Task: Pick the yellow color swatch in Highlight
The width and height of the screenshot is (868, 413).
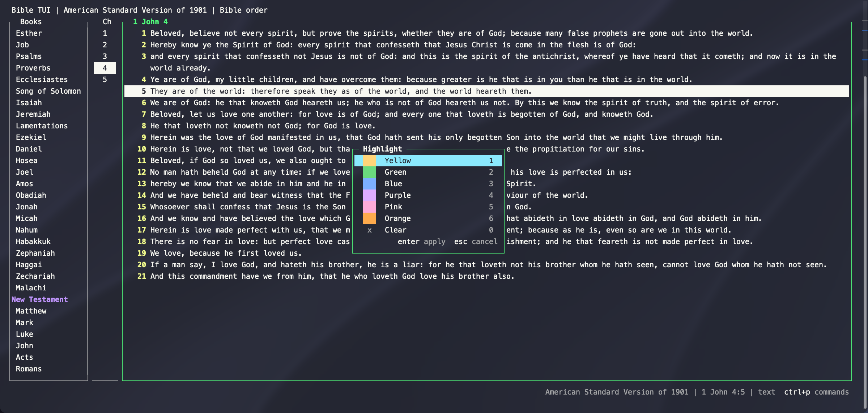Action: click(369, 161)
